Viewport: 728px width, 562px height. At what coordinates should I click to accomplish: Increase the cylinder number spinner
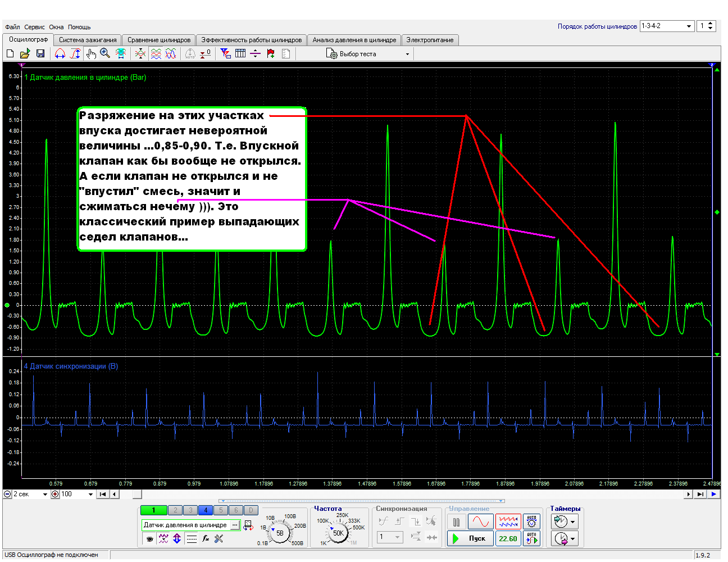711,24
